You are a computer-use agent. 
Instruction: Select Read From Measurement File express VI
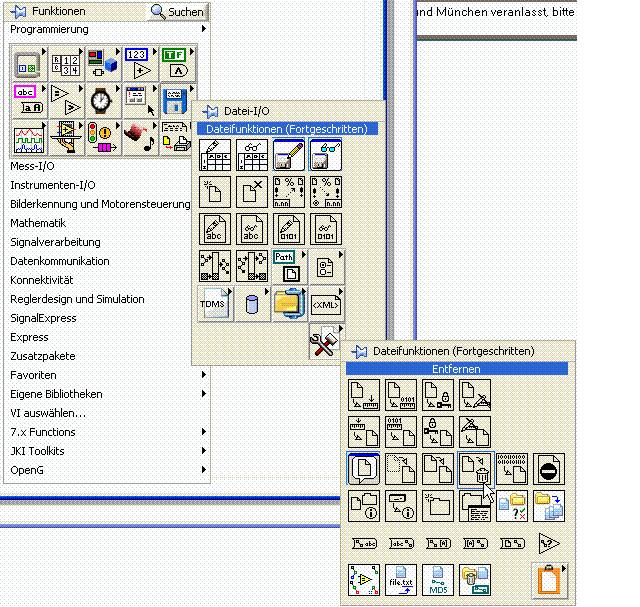pos(326,155)
